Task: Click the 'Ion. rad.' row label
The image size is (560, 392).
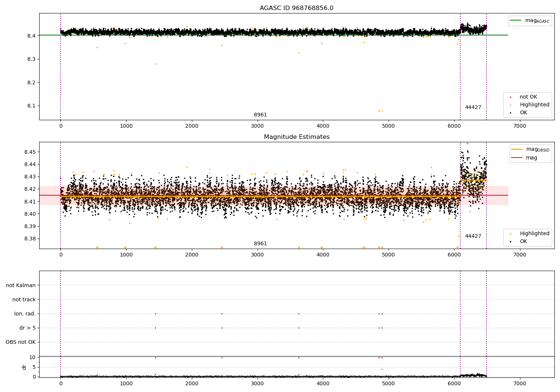Action: (x=25, y=314)
